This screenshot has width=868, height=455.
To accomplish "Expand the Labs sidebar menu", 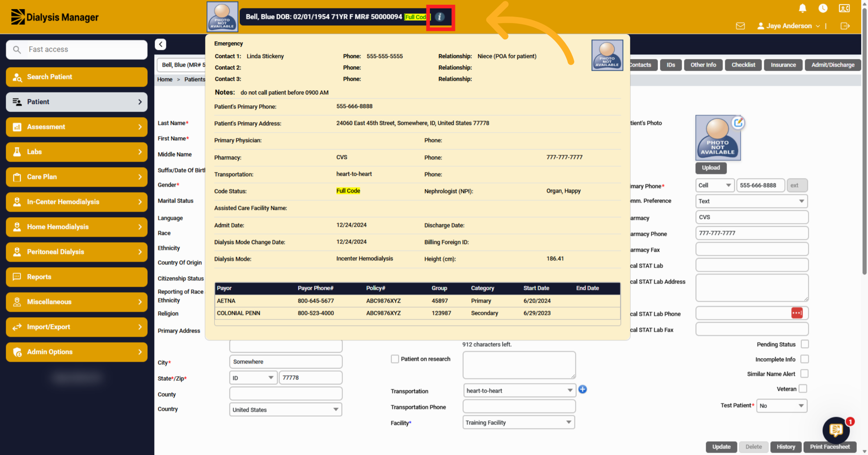I will pos(77,152).
